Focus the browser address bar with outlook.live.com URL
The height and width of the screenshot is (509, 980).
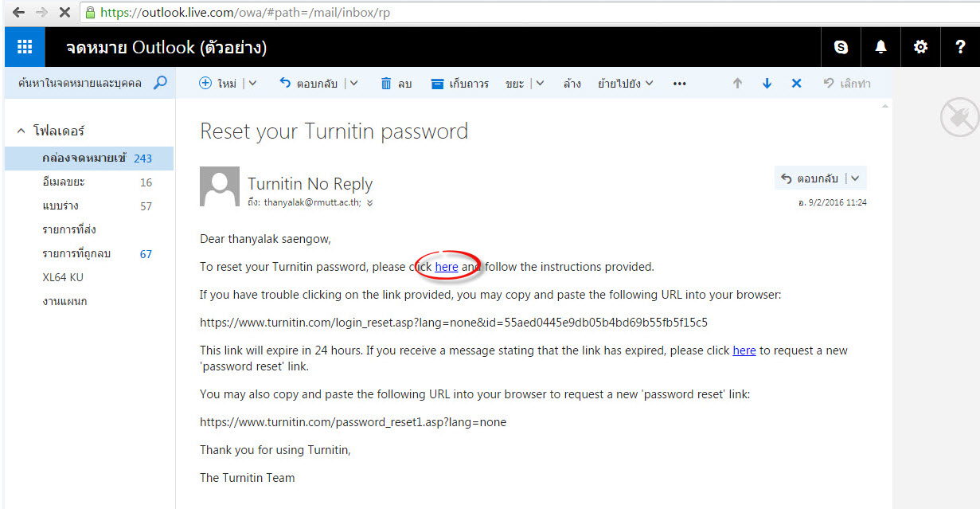click(x=529, y=13)
